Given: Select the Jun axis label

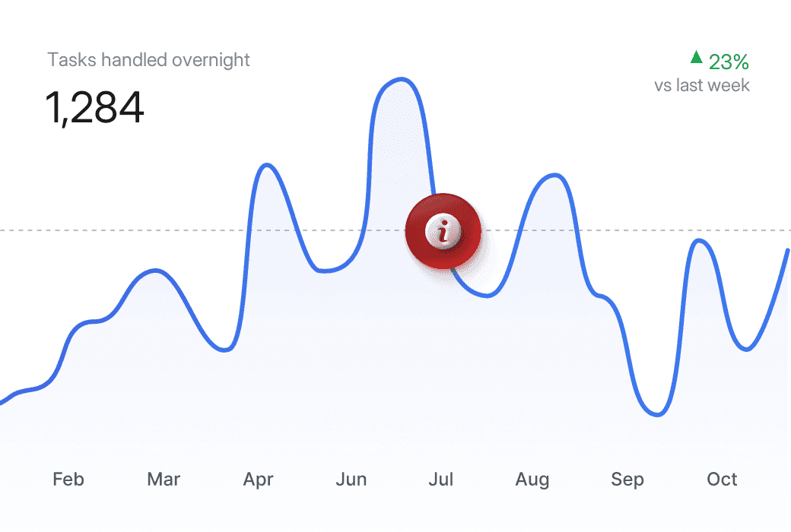Looking at the screenshot, I should 351,479.
